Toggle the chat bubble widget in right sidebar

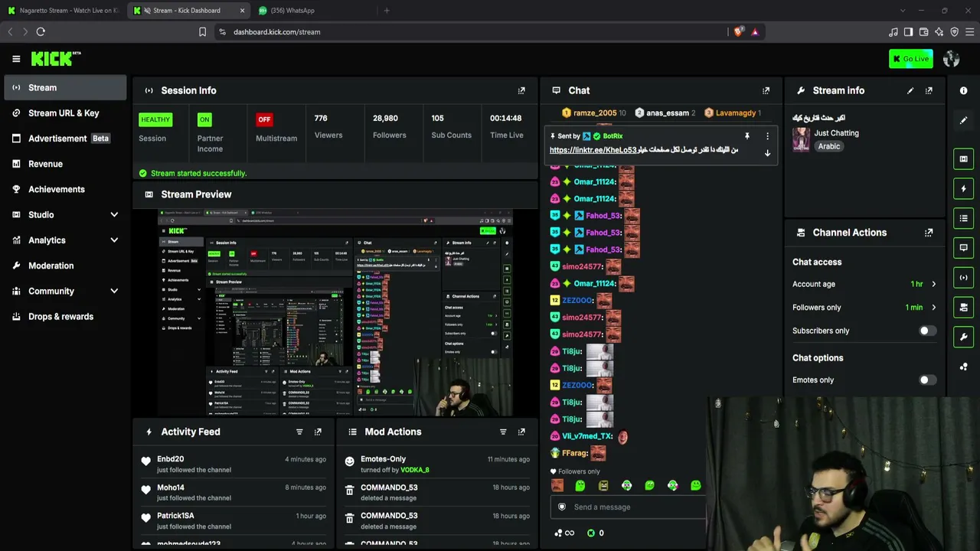coord(963,248)
